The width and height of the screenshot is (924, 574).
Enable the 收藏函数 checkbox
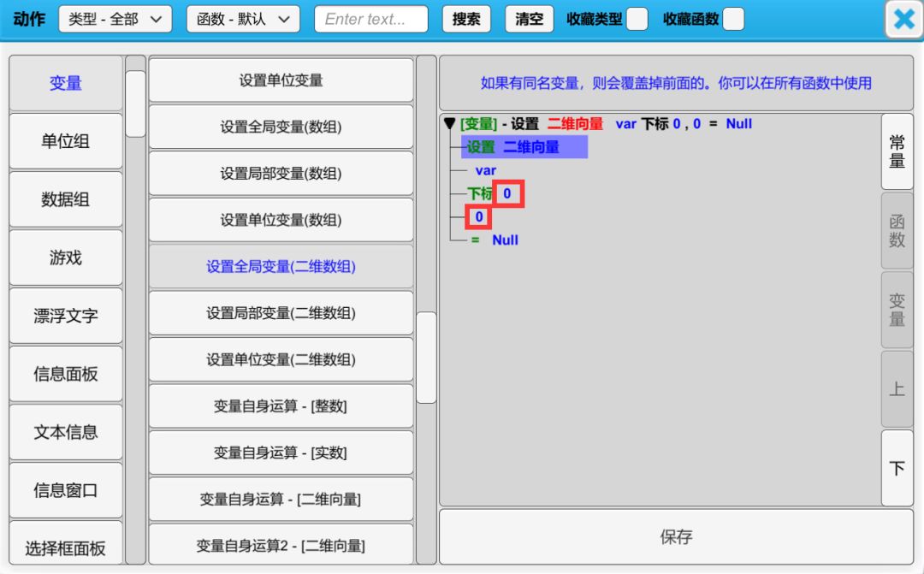click(733, 20)
